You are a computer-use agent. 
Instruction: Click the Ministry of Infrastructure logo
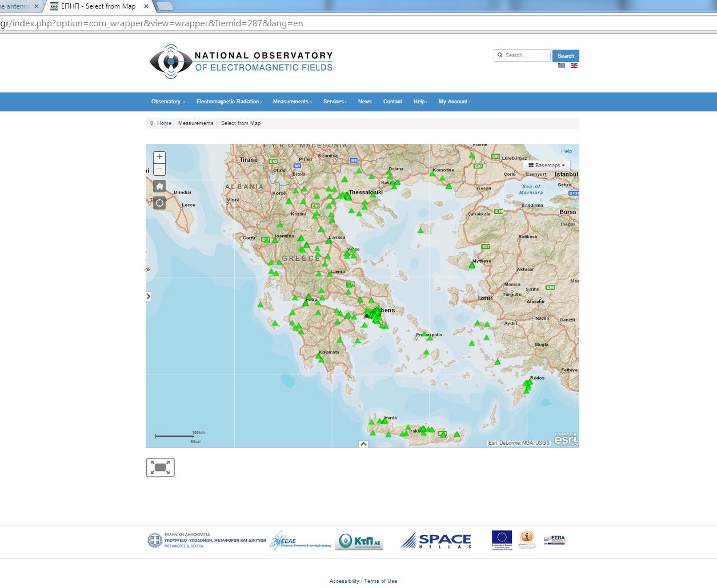(206, 540)
